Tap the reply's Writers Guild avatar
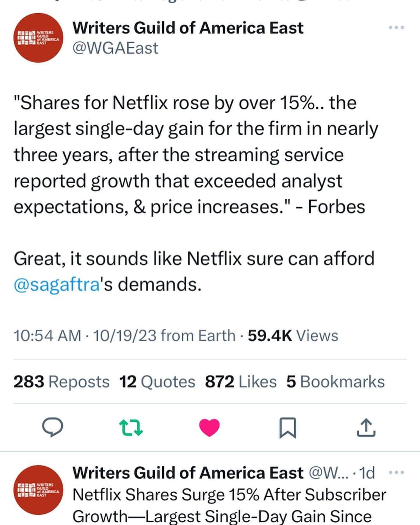This screenshot has height=525, width=420. pos(38,490)
